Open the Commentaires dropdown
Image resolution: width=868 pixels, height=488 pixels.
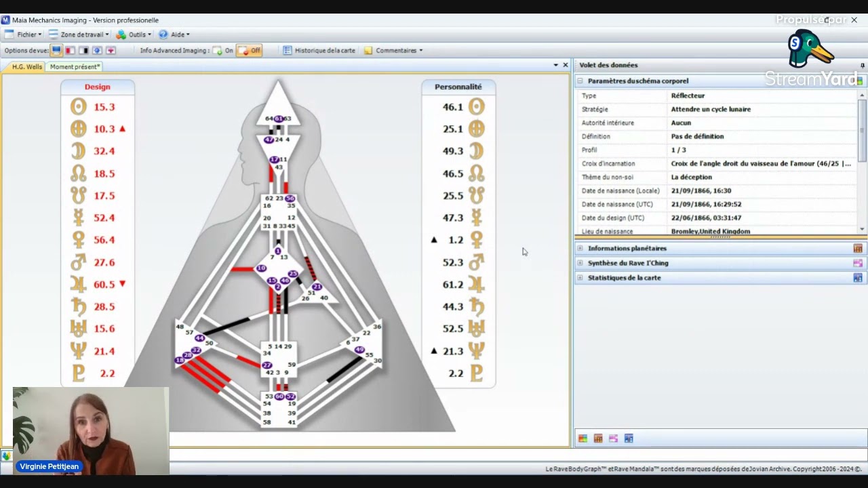pyautogui.click(x=393, y=50)
